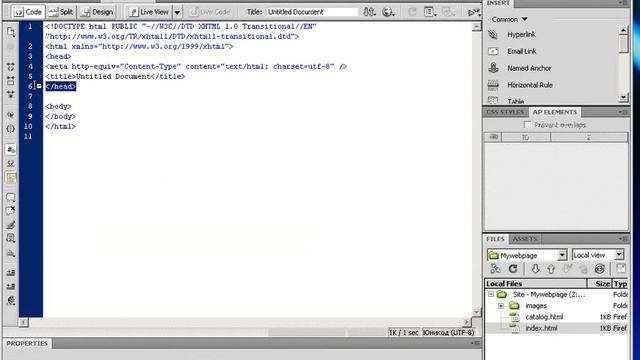
Task: Toggle Highlight Invalid Code option
Action: pos(11,164)
